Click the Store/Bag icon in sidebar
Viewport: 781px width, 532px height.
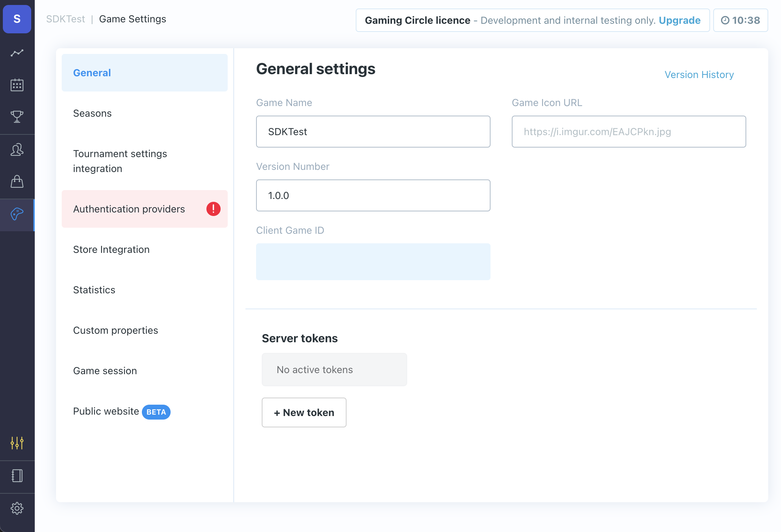[x=17, y=182]
